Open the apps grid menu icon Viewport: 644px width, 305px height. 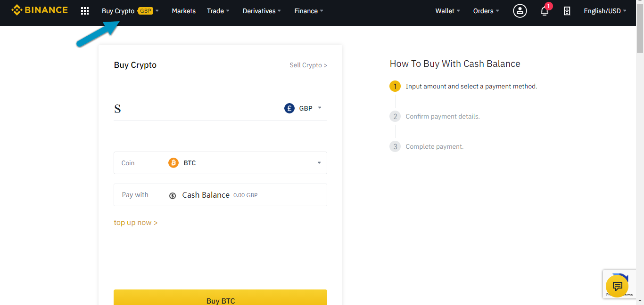pos(85,11)
